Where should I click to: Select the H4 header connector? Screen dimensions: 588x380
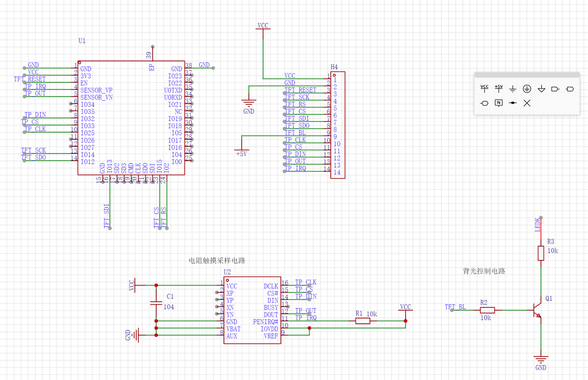[338, 125]
